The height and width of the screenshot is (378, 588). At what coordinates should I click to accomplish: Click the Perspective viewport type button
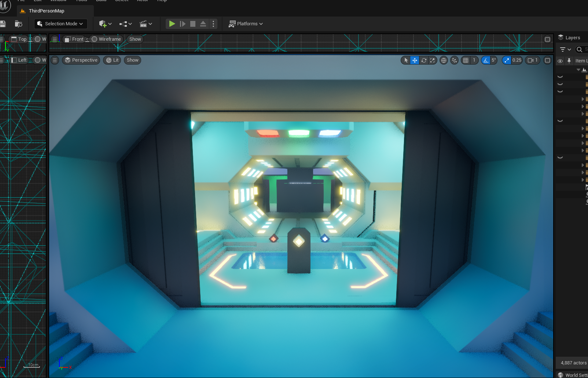pos(81,60)
